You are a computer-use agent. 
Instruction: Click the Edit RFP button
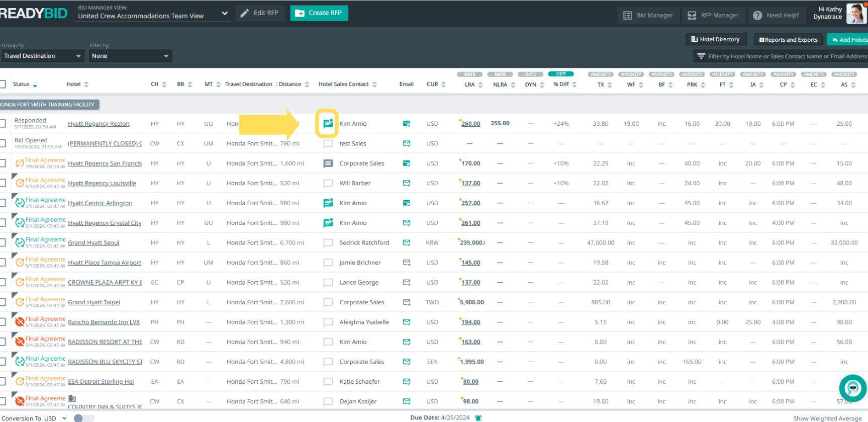click(x=260, y=13)
